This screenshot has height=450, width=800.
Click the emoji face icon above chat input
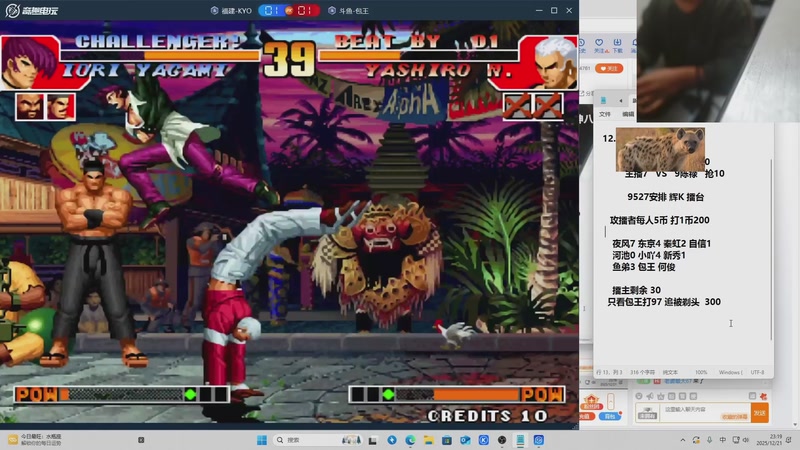639,396
